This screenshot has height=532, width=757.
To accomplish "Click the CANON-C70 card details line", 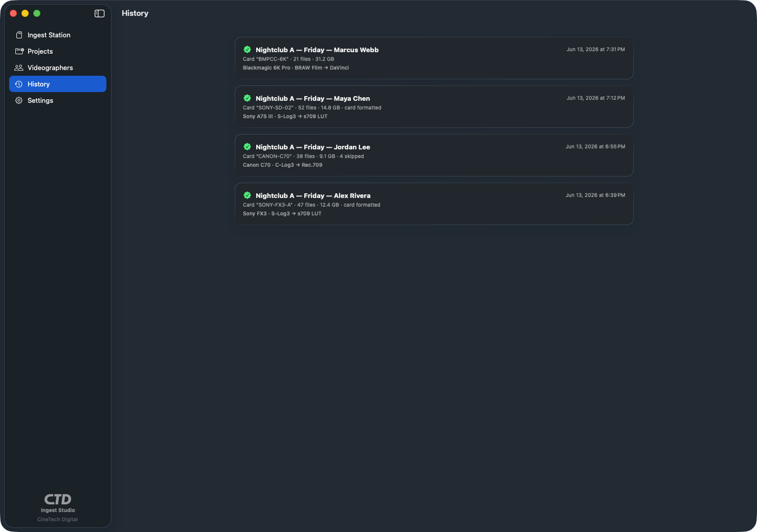I will tap(303, 157).
